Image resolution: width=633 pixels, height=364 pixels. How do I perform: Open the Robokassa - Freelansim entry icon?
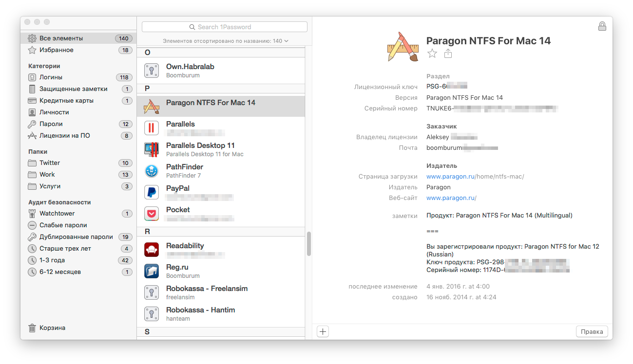click(x=152, y=292)
